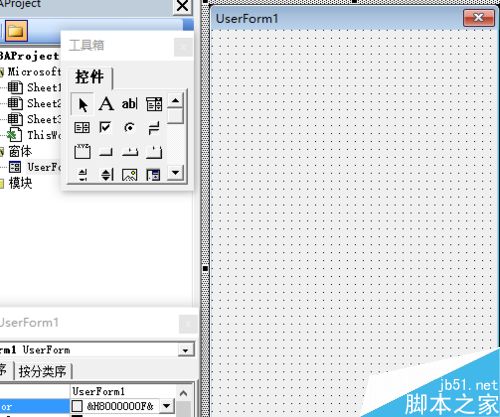Pick the Image control in toolbox

coord(130,175)
